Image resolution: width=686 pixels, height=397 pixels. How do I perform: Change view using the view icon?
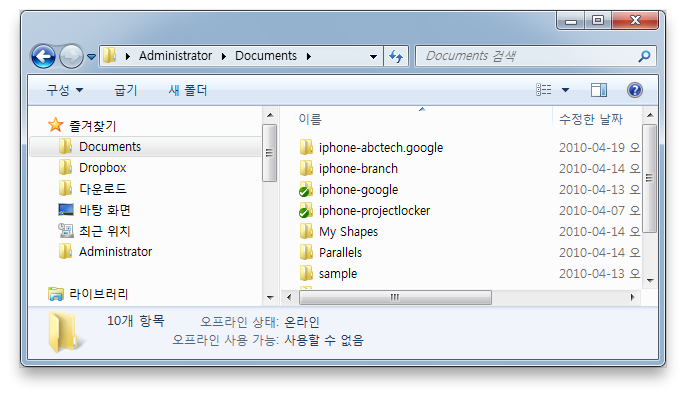coord(544,90)
